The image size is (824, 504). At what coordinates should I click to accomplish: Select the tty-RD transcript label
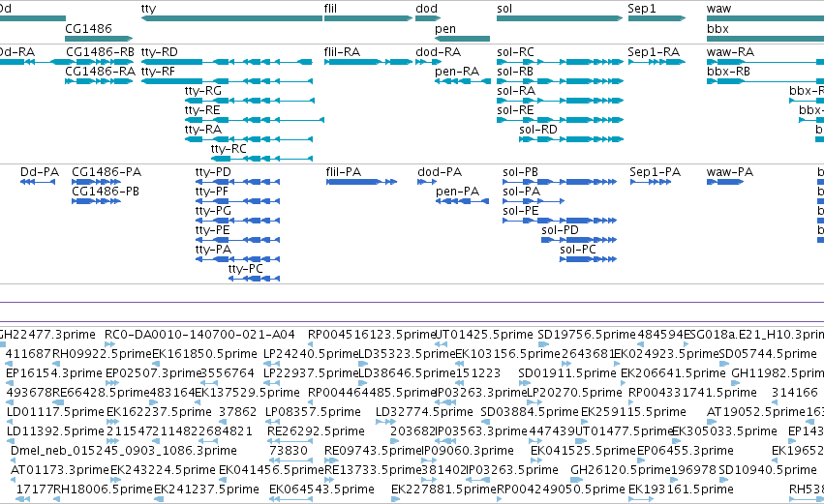(x=160, y=52)
